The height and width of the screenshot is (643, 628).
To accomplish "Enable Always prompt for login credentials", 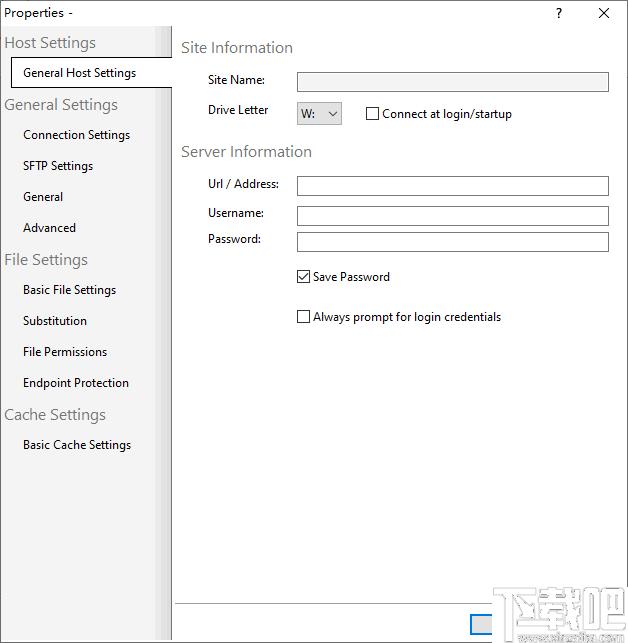I will point(303,317).
